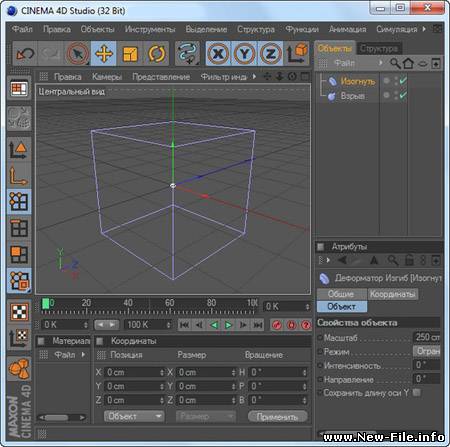Click the timeline range slider bar
This screenshot has width=450, height=447.
106,324
